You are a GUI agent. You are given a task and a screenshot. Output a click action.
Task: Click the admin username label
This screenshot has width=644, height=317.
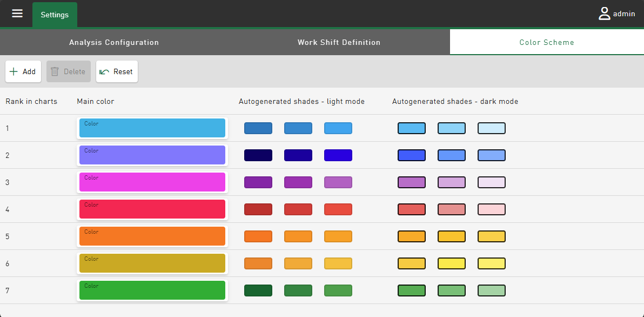[x=624, y=14]
